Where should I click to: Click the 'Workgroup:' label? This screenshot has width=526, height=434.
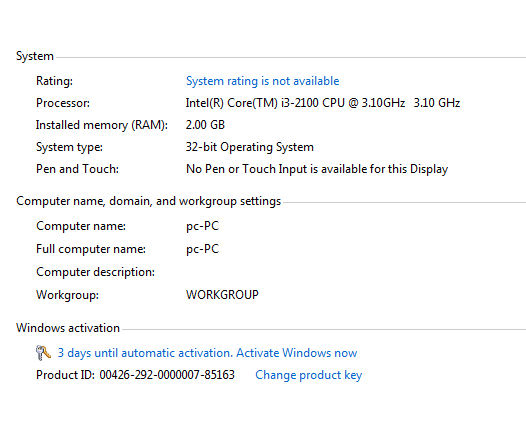67,295
